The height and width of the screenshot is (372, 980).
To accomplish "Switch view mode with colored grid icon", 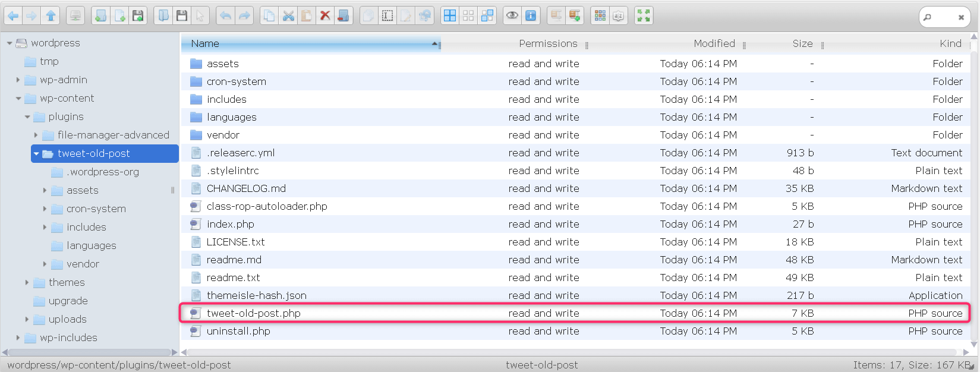I will click(x=600, y=16).
